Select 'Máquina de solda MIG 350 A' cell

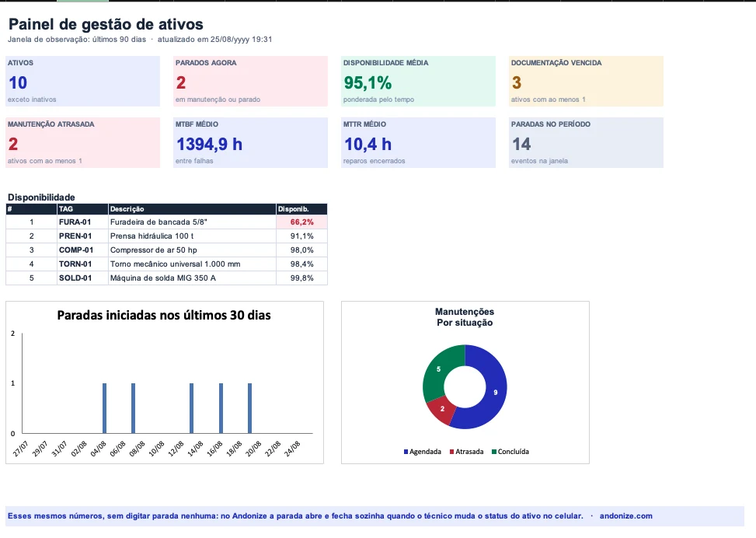(192, 278)
